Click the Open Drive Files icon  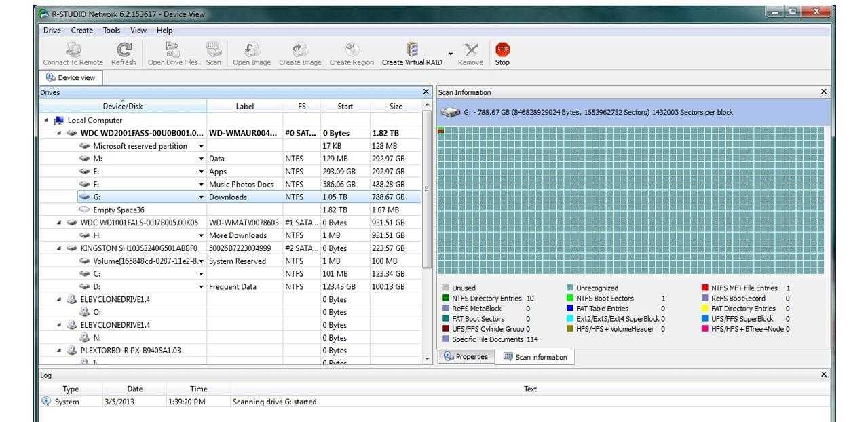click(173, 50)
